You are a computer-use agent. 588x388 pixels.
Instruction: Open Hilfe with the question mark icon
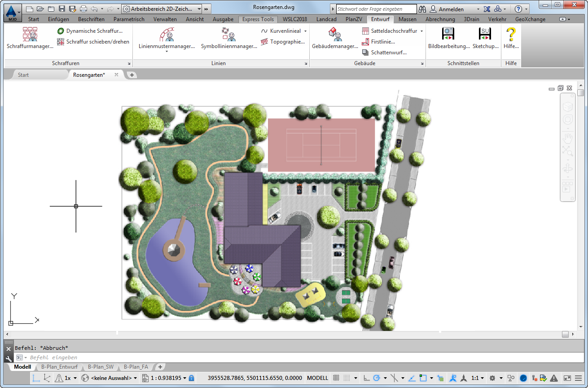click(x=511, y=38)
